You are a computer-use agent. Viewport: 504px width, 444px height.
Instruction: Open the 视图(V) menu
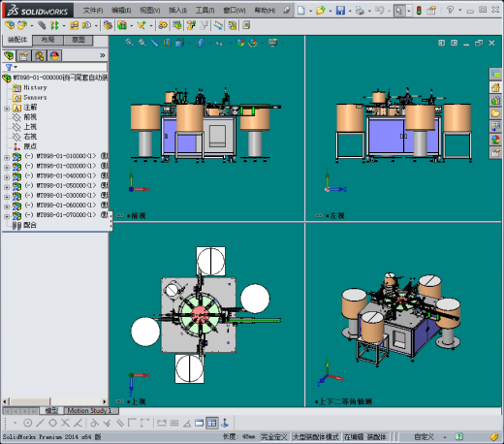(x=150, y=11)
